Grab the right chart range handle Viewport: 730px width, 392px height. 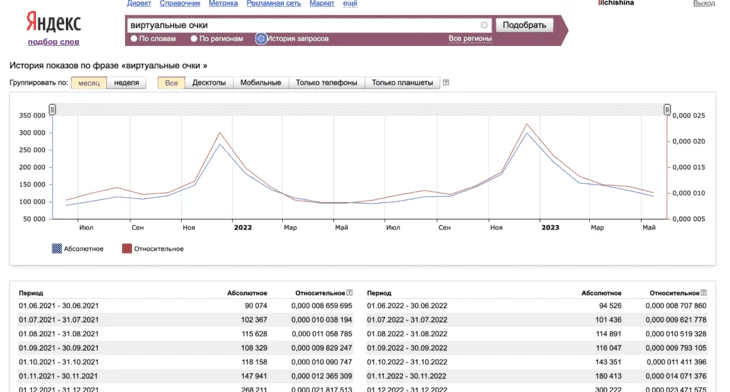[x=667, y=109]
